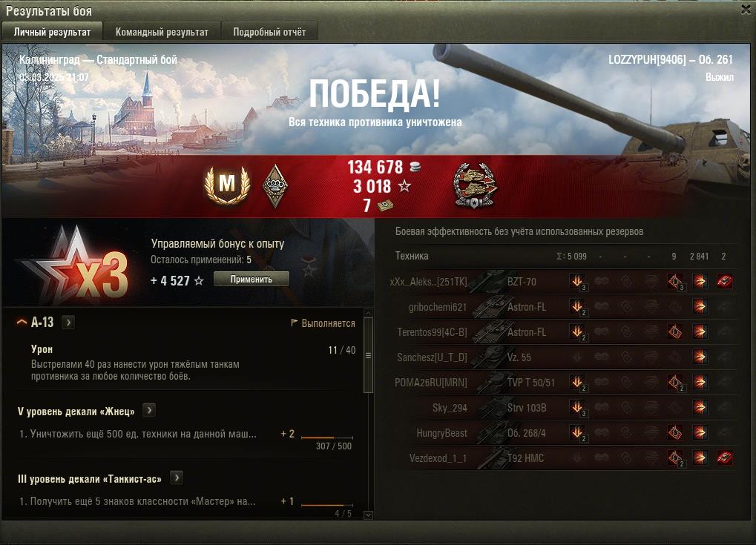Screen dimensions: 756x545
Task: Click the destroyed vehicle icon for BZT-70
Action: [724, 282]
